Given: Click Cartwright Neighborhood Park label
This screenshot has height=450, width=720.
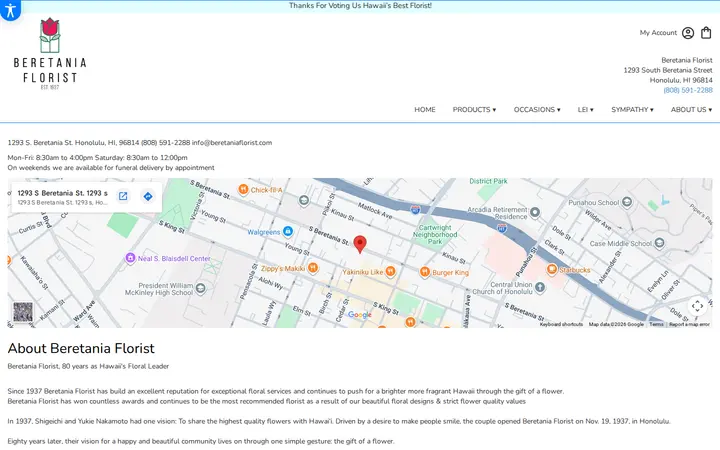Looking at the screenshot, I should 435,234.
